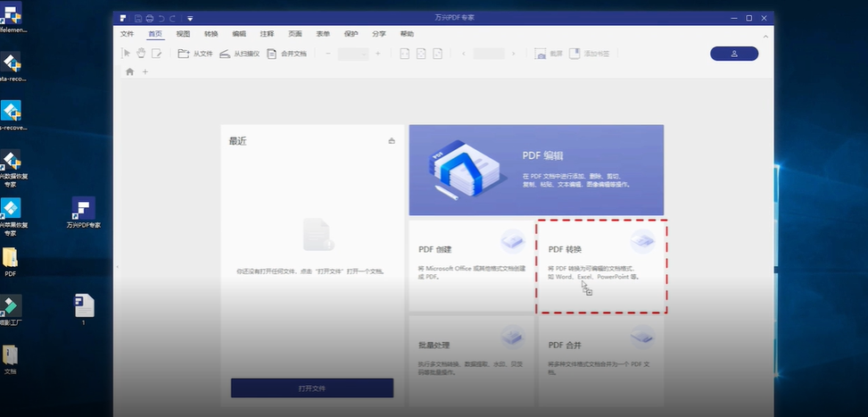Screen dimensions: 868x417
Task: Create PDF 从扫描仪
Action: pos(239,54)
